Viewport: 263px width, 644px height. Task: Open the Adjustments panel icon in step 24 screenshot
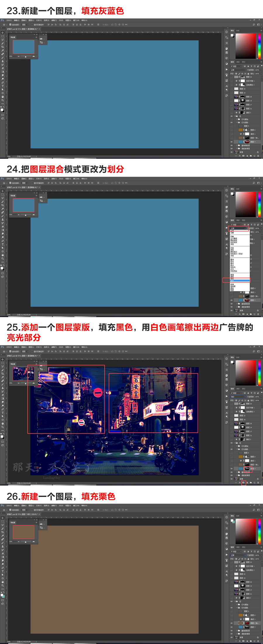coord(226,222)
